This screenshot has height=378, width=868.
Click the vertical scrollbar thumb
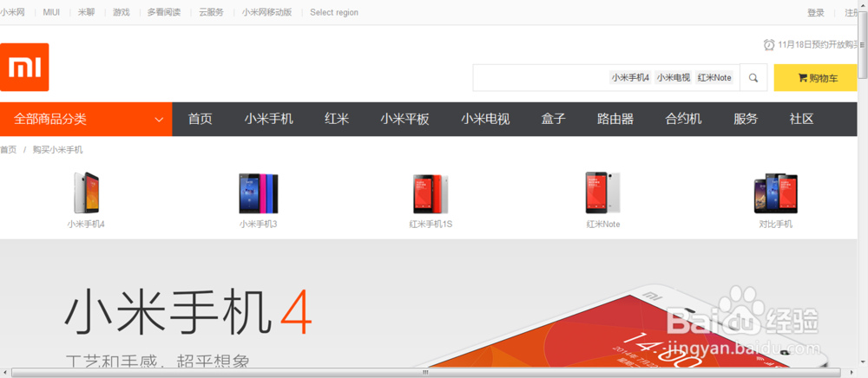click(x=863, y=45)
